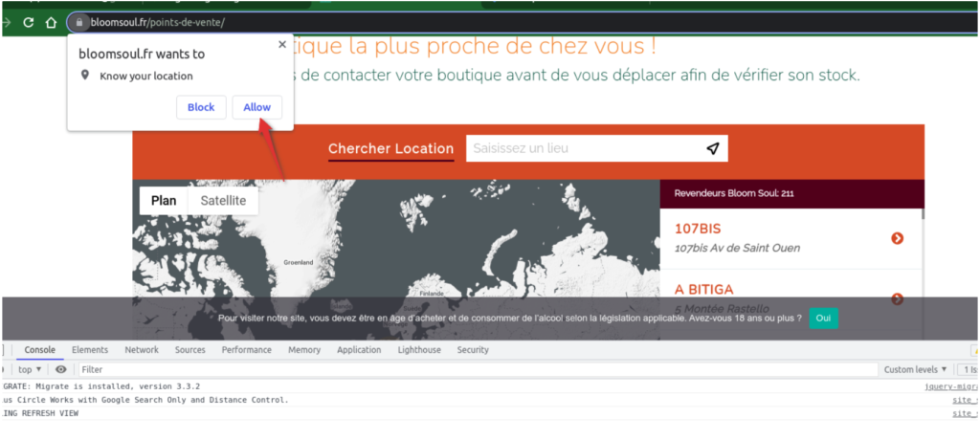
Task: Close the location permission popup
Action: click(x=282, y=44)
